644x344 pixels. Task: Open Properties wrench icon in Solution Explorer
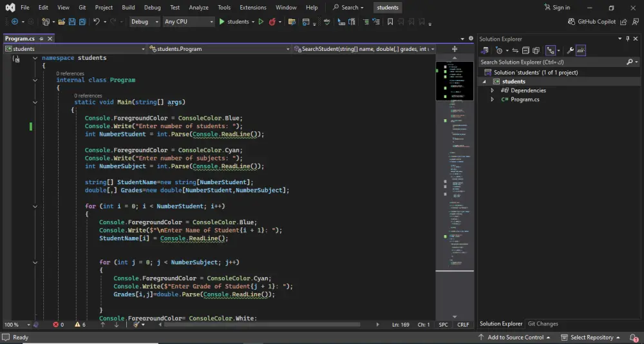point(570,50)
